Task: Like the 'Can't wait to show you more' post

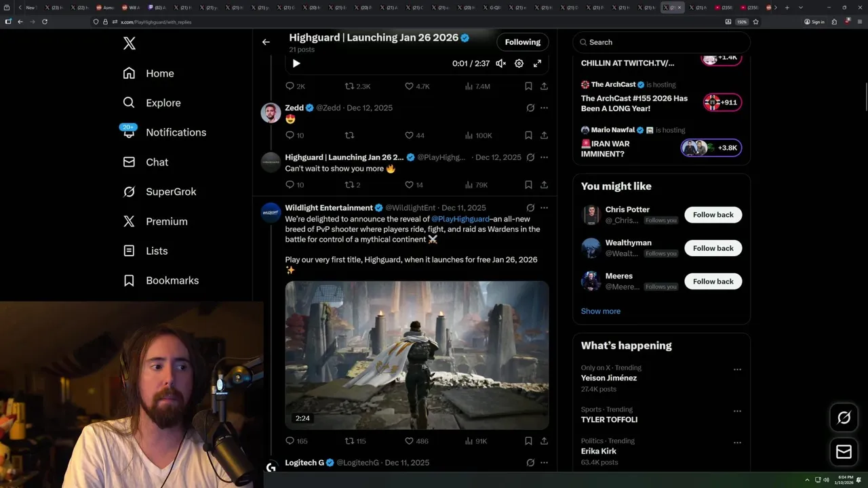Action: tap(414, 184)
